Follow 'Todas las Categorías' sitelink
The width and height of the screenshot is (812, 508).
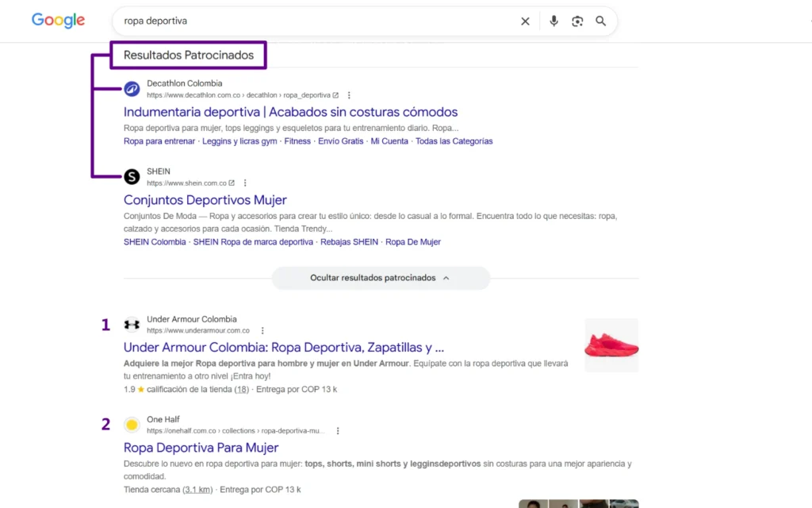tap(454, 141)
